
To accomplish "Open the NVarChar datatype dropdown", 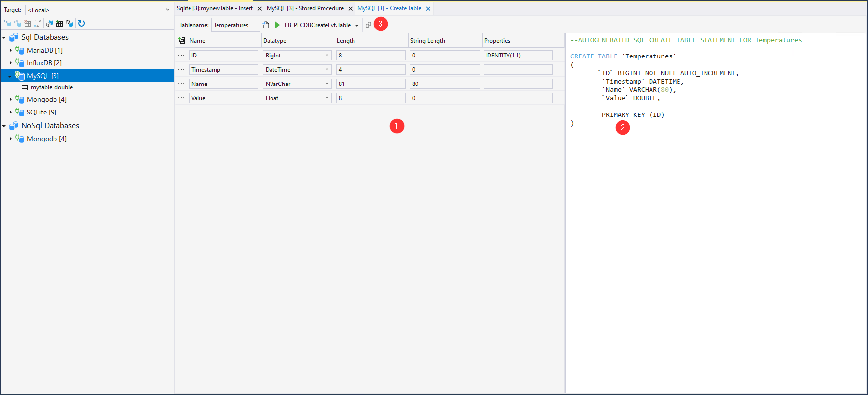I will click(327, 84).
